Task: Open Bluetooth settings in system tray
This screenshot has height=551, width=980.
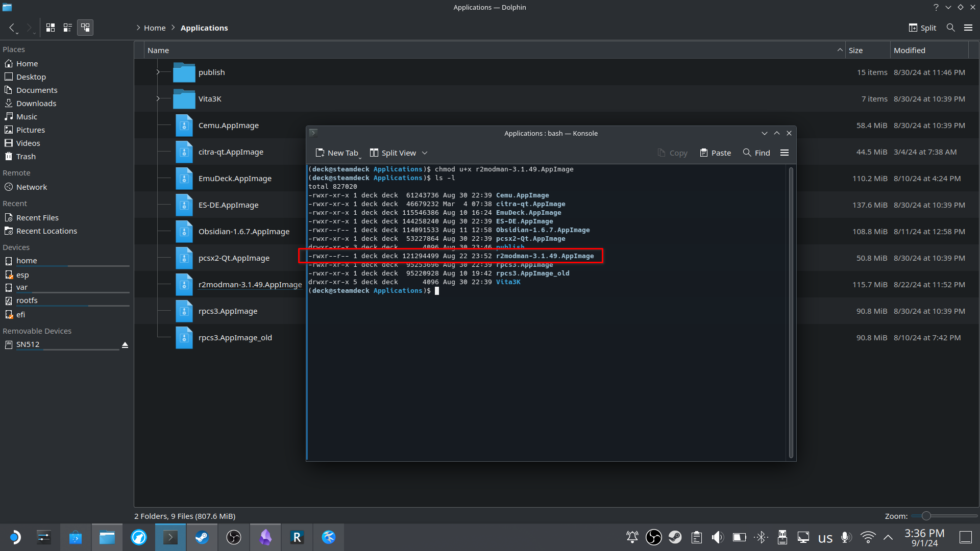Action: (761, 537)
